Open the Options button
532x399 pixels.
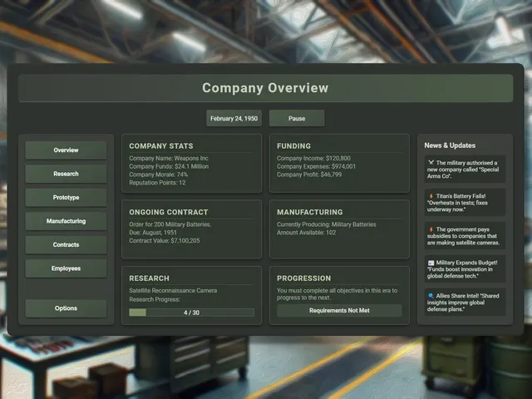pyautogui.click(x=66, y=308)
